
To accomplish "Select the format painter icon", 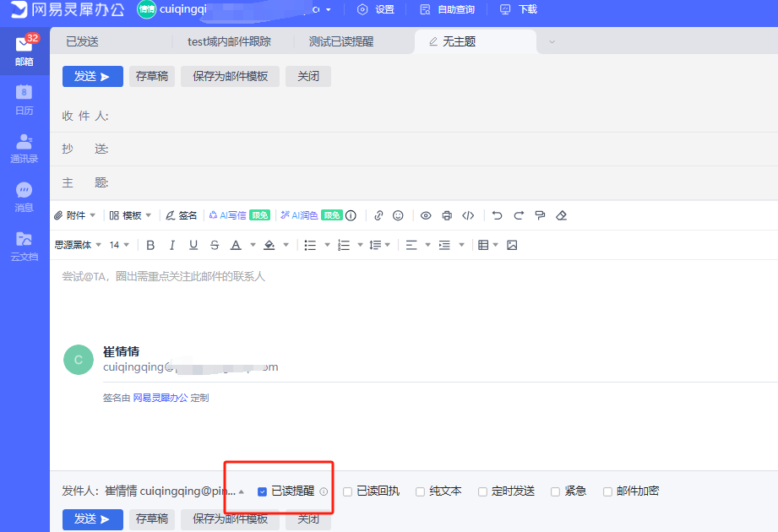I will coord(541,215).
